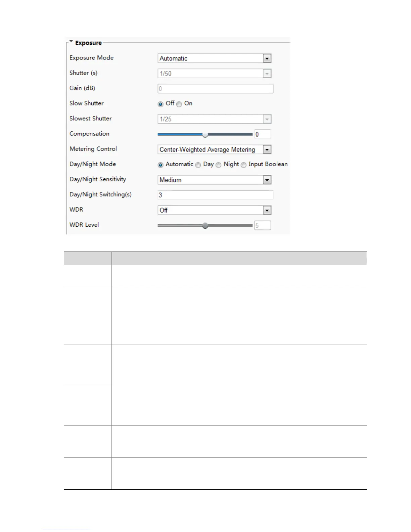This screenshot has width=411, height=532.
Task: Click the Compensation label
Action: (x=89, y=134)
